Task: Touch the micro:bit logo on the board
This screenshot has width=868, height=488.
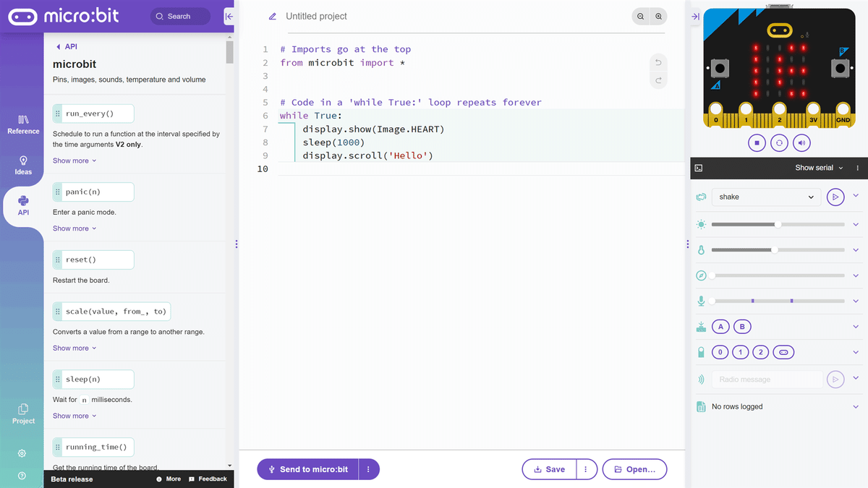Action: (779, 30)
